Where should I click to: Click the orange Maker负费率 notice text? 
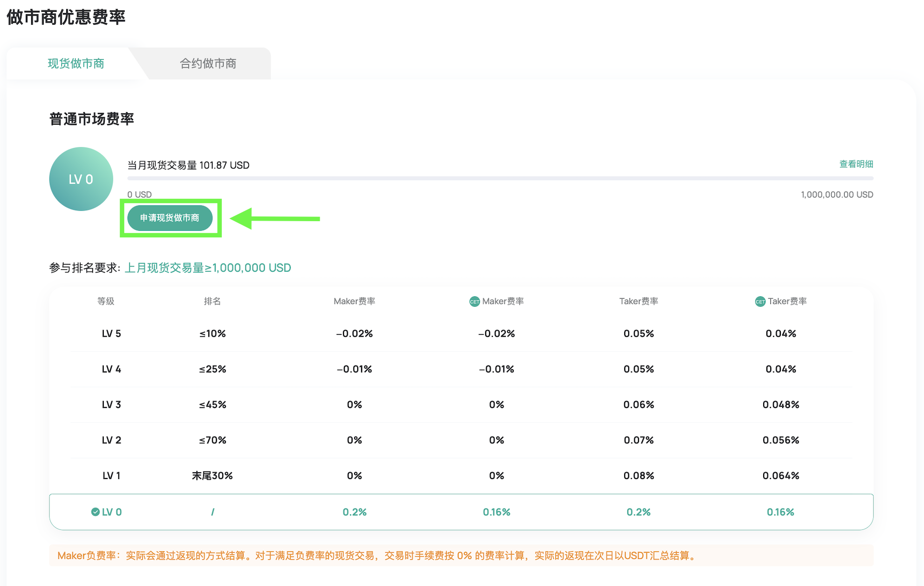pos(378,556)
